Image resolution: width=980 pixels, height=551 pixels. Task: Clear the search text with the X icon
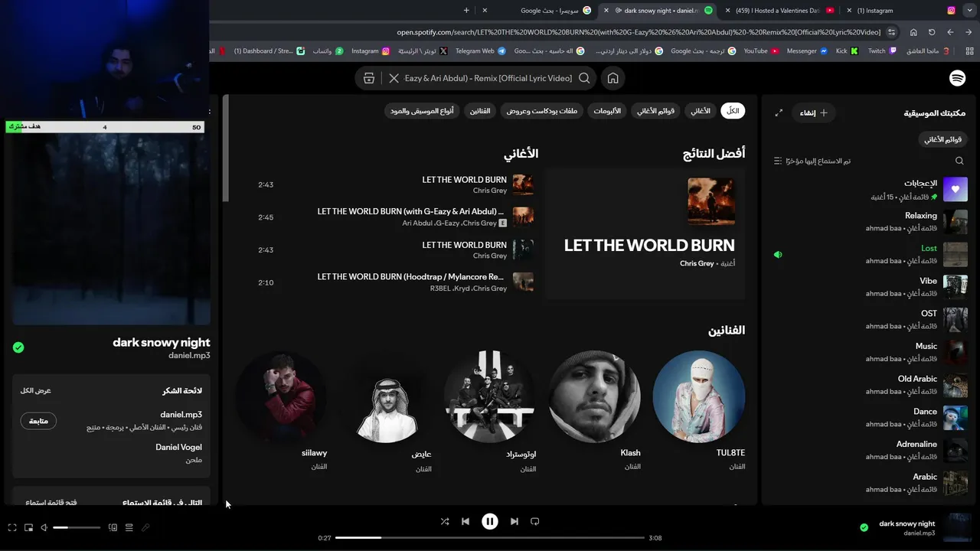coord(394,78)
